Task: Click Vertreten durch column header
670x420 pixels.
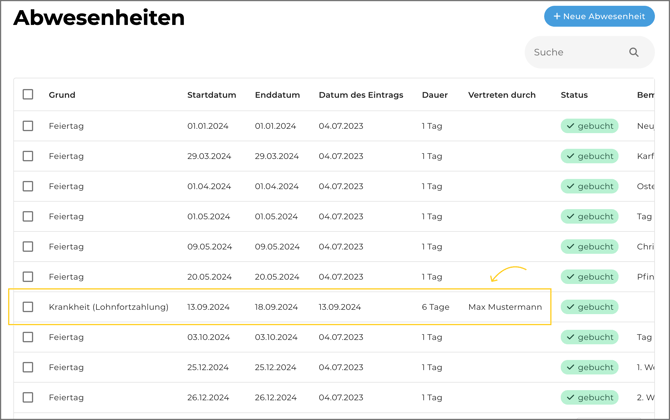Action: (502, 95)
